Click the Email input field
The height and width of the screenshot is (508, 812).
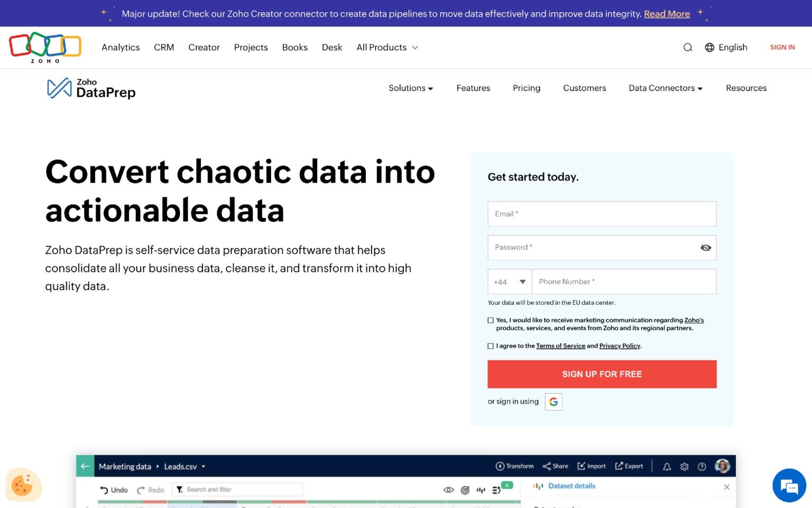[x=602, y=214]
